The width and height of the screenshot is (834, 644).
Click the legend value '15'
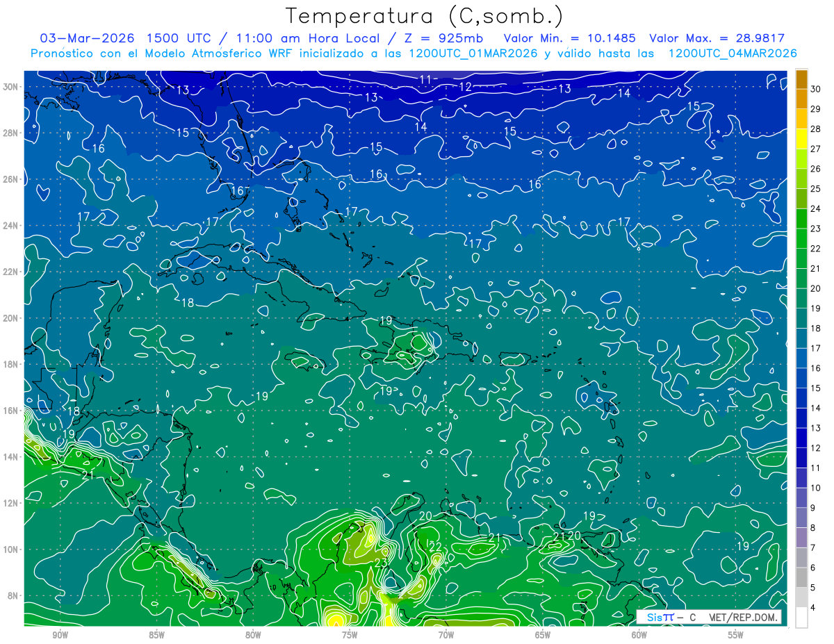pyautogui.click(x=816, y=388)
